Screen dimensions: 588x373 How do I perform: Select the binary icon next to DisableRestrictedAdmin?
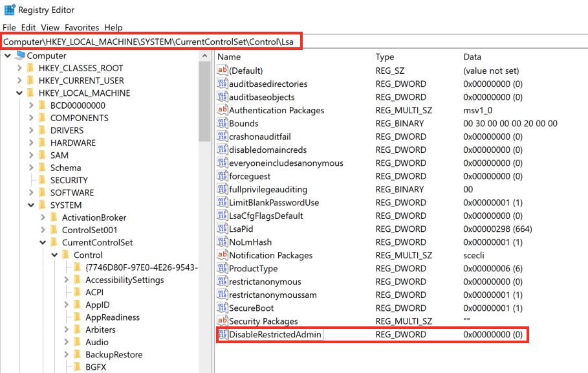223,335
